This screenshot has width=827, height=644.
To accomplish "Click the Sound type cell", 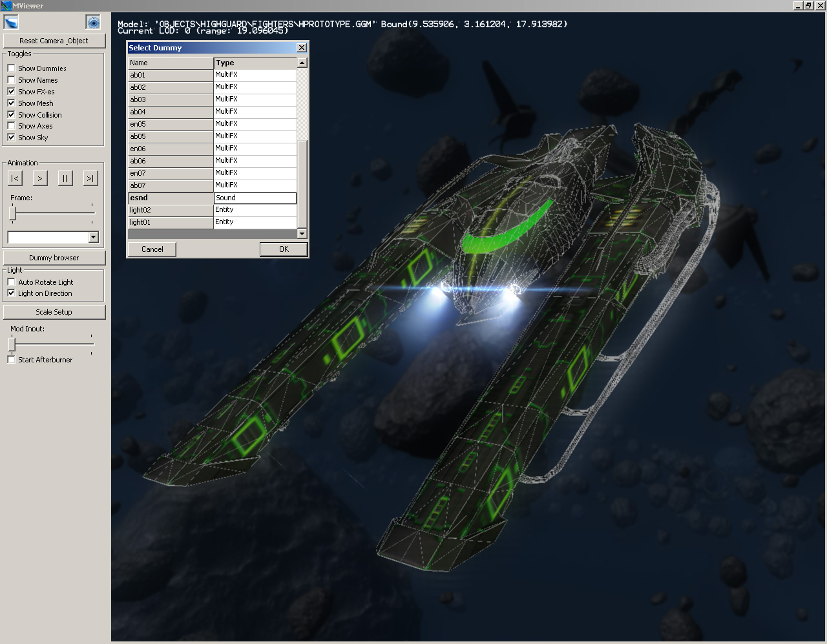I will [255, 198].
